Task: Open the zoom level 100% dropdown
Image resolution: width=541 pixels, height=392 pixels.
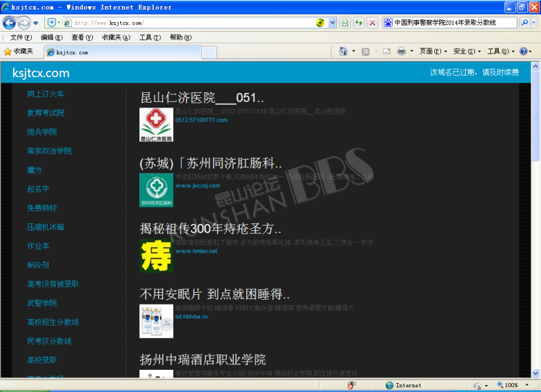Action: 526,385
